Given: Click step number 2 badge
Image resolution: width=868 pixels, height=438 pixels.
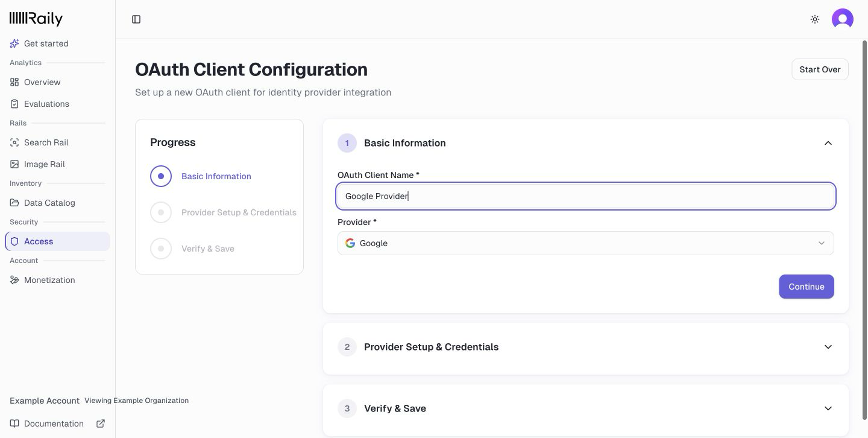Looking at the screenshot, I should point(347,347).
